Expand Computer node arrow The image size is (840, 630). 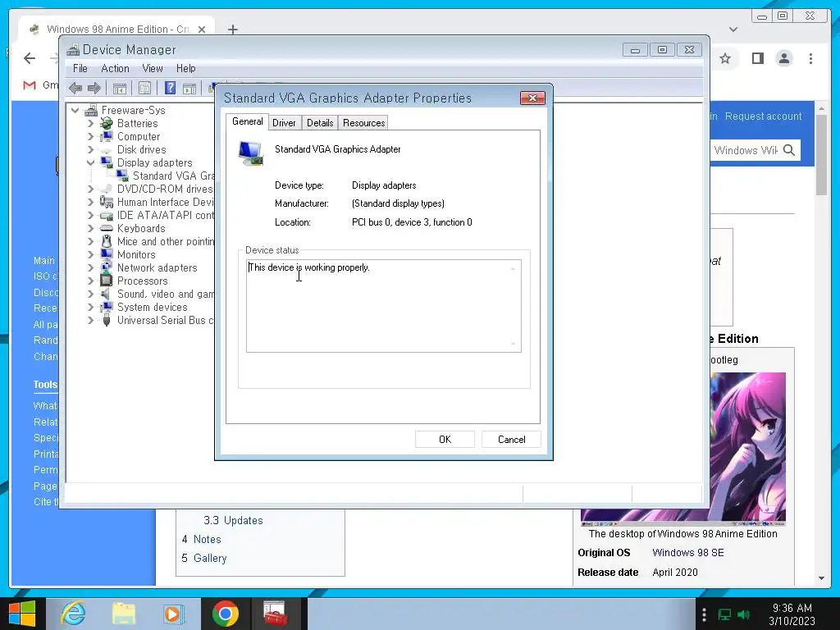click(90, 137)
